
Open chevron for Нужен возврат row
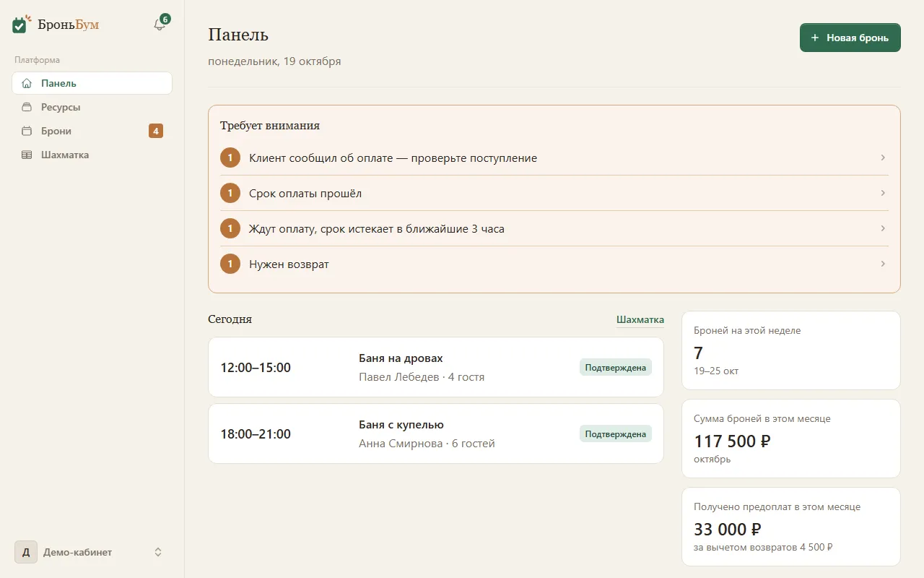click(883, 264)
